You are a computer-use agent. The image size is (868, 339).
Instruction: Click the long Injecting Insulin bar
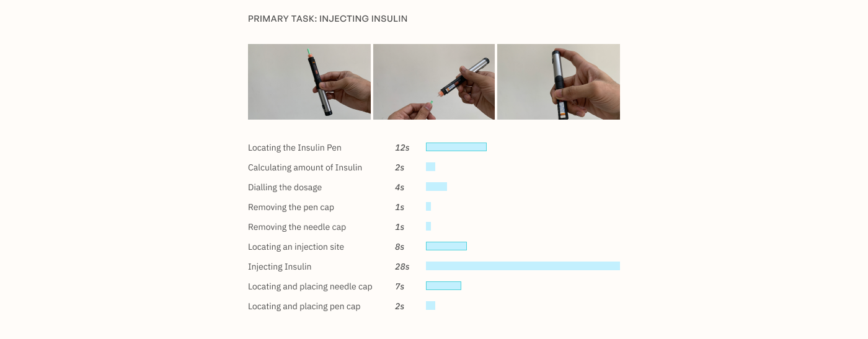523,266
